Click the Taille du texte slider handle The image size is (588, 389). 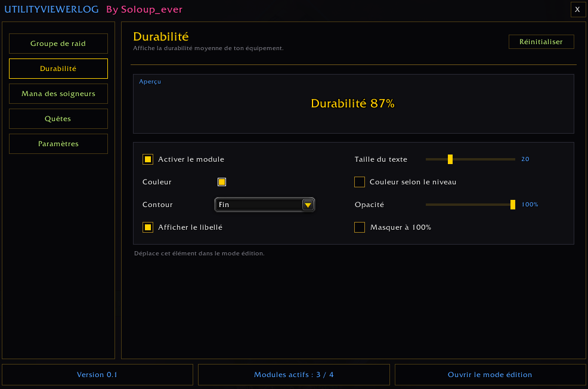pyautogui.click(x=450, y=159)
